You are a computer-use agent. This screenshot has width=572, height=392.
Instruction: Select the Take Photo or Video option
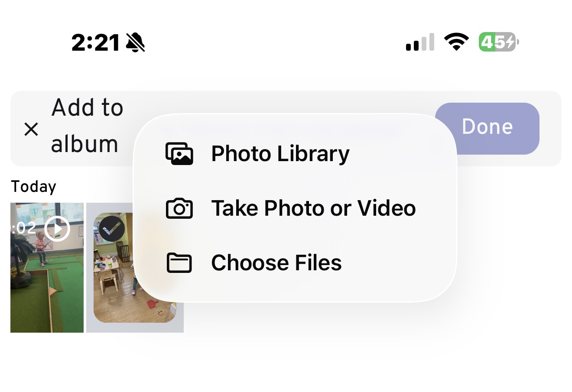(313, 208)
